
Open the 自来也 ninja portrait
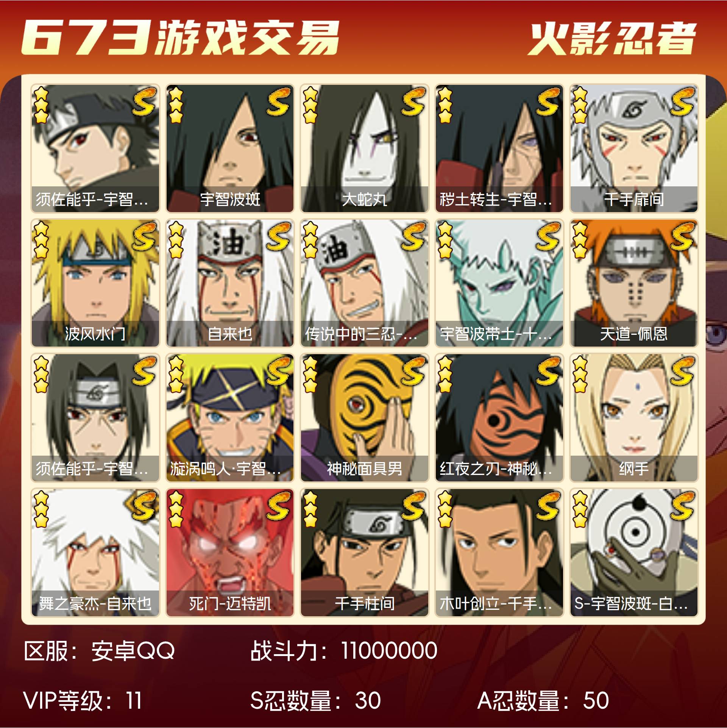tap(230, 283)
